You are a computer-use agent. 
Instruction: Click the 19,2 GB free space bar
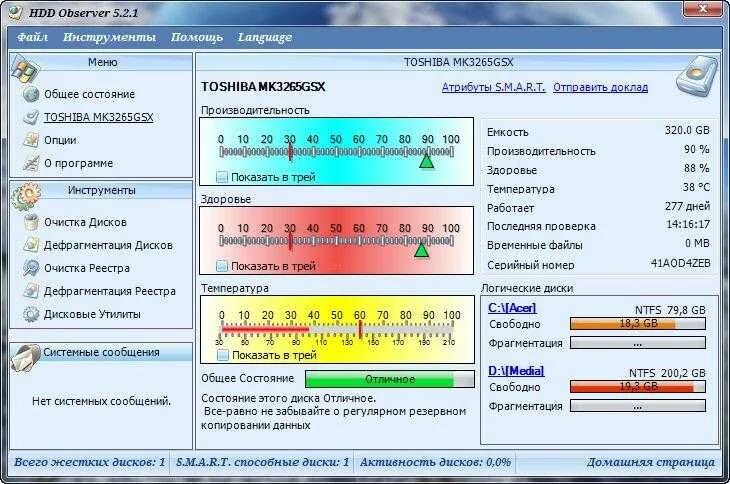point(638,386)
